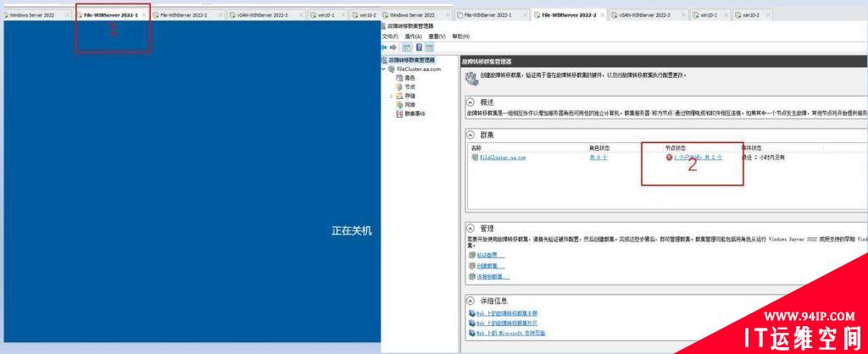Click the Forward arrow in cluster manager toolbar

[x=393, y=47]
